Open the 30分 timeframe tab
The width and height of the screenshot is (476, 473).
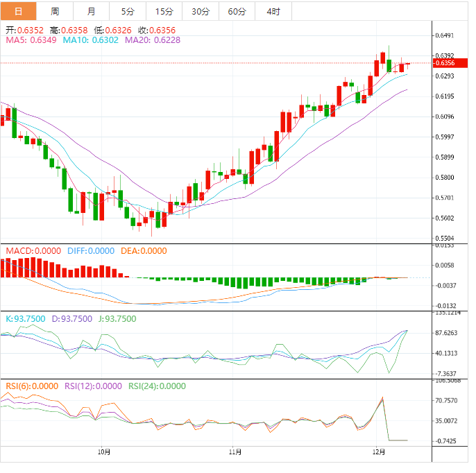(201, 11)
